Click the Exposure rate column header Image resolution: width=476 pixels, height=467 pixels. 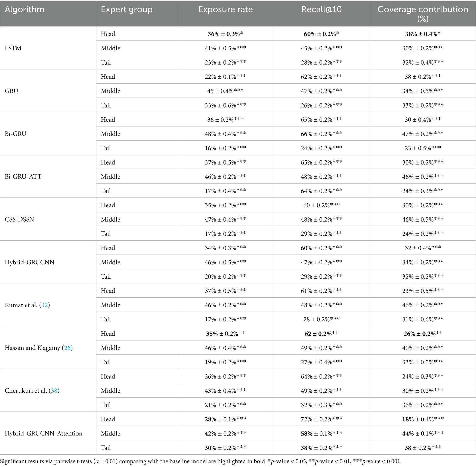[x=225, y=10]
